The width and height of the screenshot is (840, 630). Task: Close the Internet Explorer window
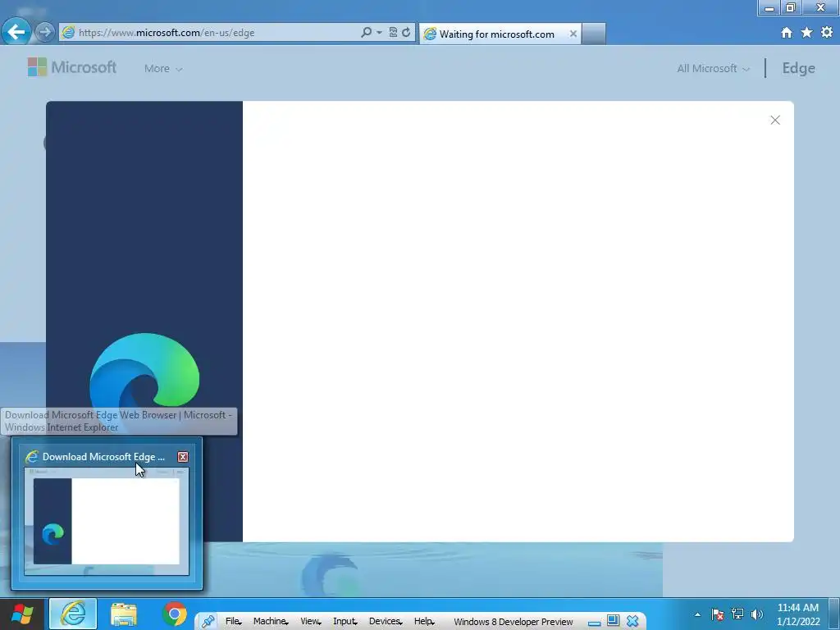820,7
